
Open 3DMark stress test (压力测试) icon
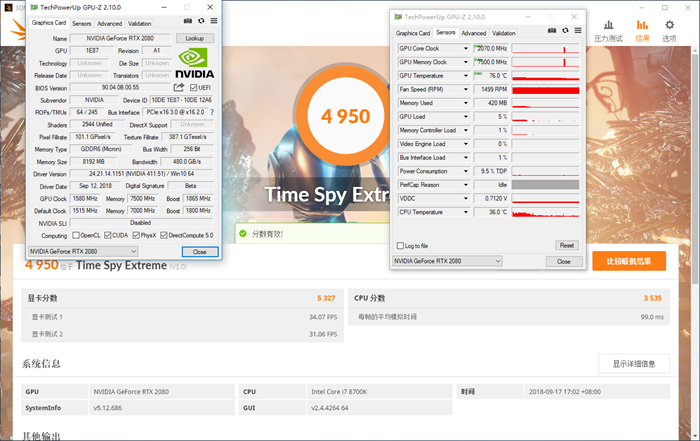click(608, 31)
